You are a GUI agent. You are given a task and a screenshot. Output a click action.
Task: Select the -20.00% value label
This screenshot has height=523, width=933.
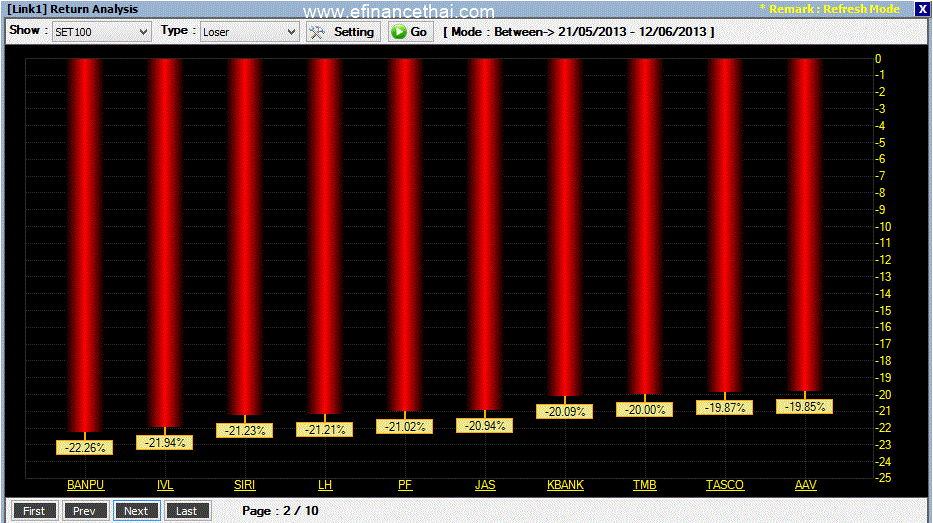(x=644, y=409)
